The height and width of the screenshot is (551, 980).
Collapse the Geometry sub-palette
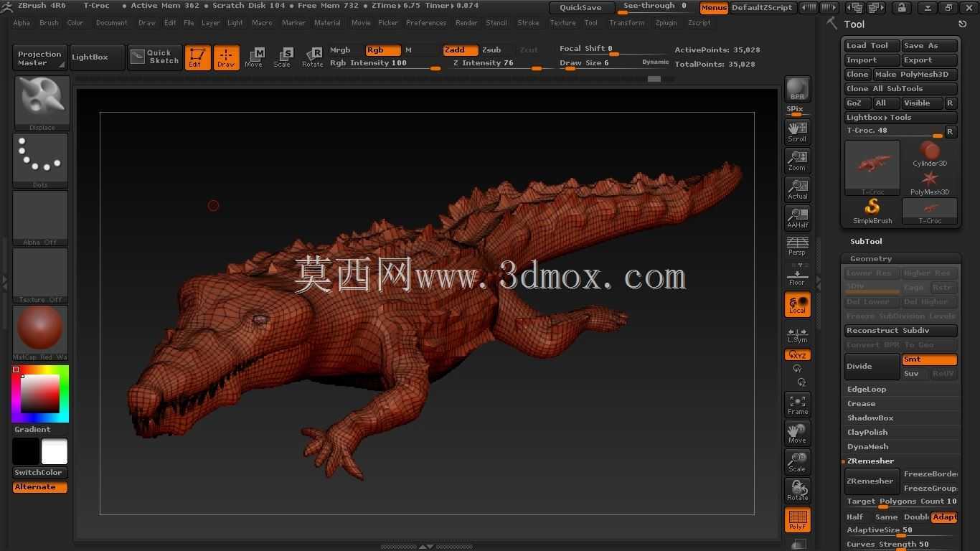(x=870, y=259)
